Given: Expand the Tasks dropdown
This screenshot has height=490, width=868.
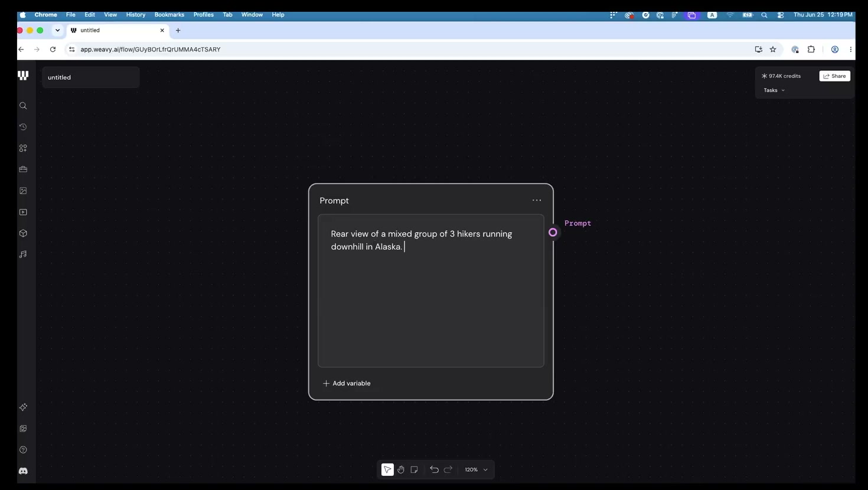Looking at the screenshot, I should tap(774, 90).
